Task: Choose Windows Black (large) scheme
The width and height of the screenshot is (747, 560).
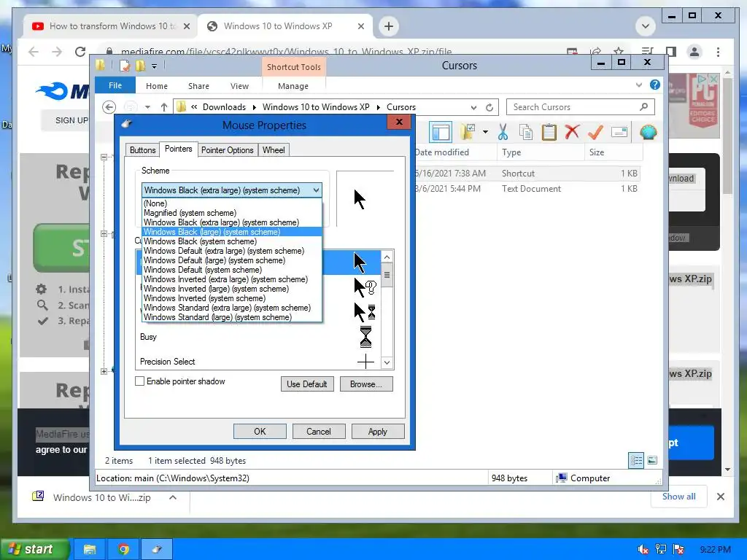Action: [232, 232]
